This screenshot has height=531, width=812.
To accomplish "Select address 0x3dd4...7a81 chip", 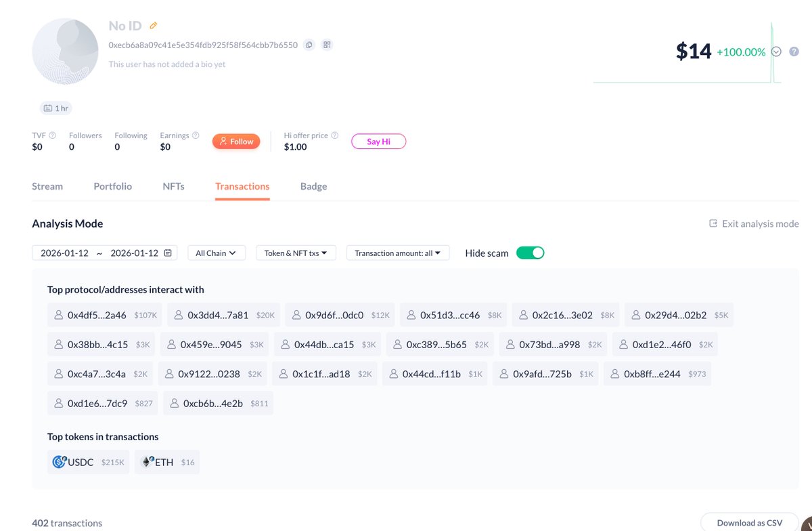I will (225, 315).
